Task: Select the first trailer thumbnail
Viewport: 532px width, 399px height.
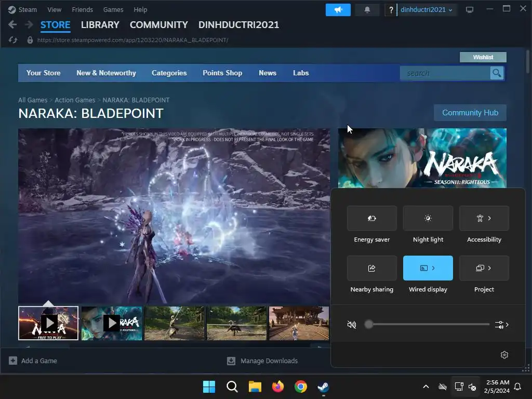Action: tap(48, 323)
